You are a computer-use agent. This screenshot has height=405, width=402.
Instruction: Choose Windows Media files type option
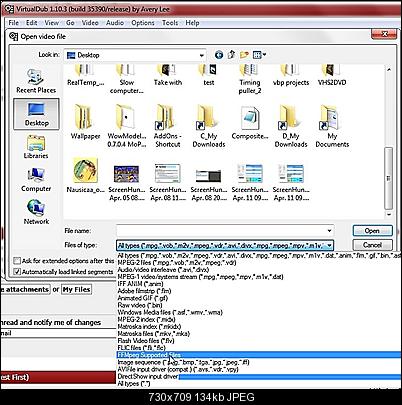coord(258,312)
